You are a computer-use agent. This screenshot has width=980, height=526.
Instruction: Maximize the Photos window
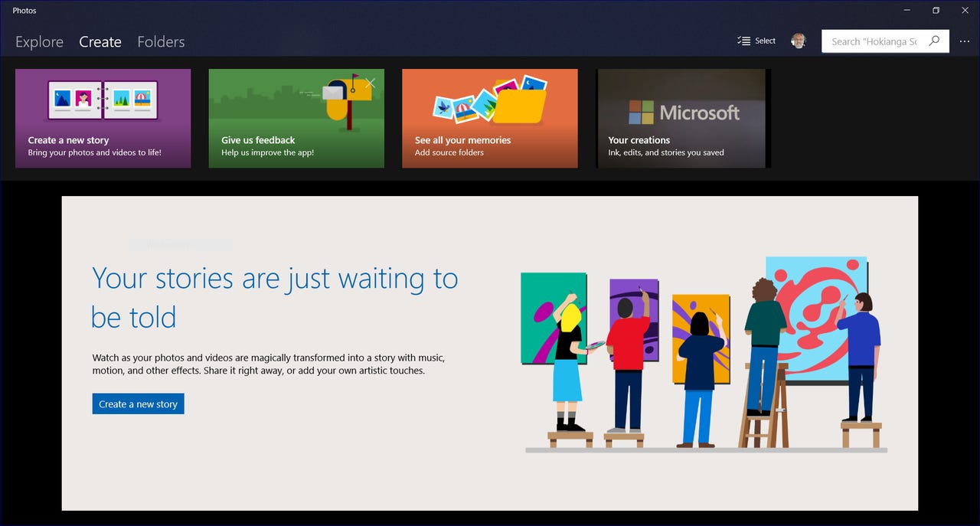(x=936, y=10)
